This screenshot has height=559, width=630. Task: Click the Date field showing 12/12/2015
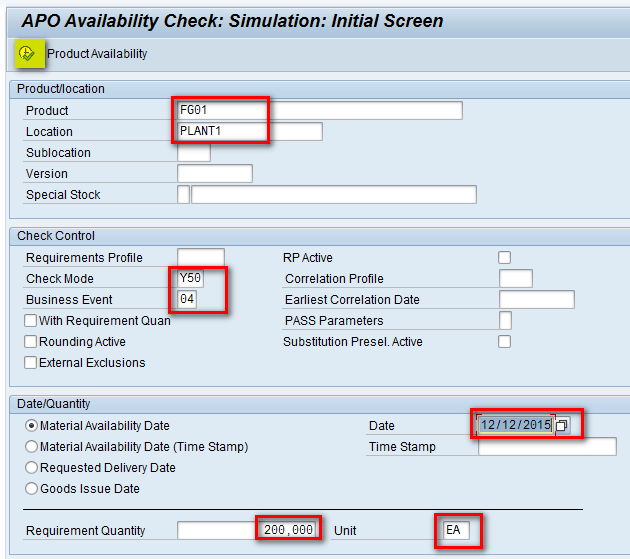point(516,425)
